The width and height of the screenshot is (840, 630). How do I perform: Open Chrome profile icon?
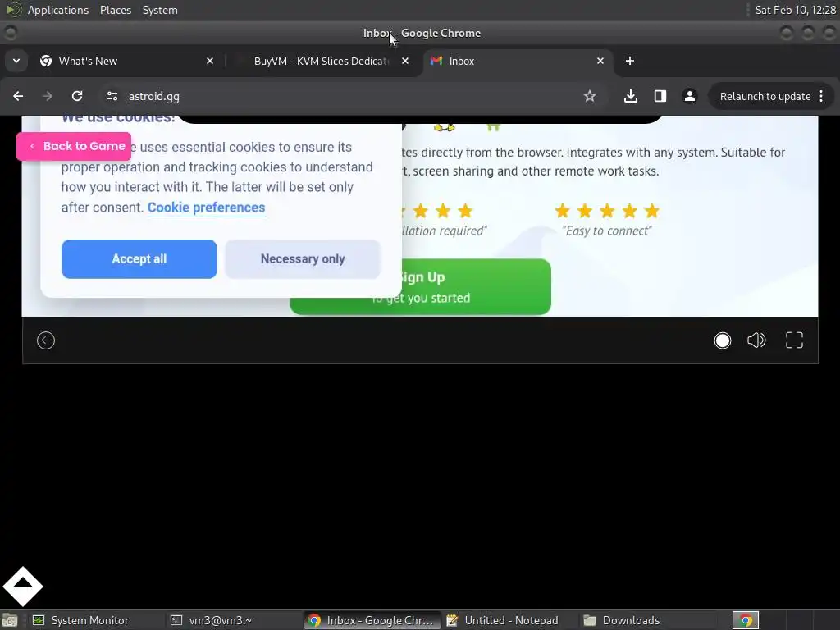(x=689, y=97)
